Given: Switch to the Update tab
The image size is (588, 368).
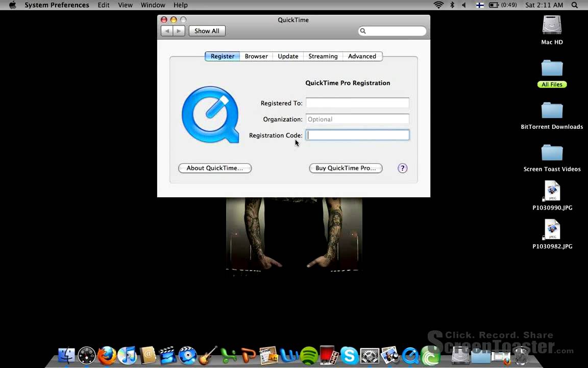Looking at the screenshot, I should 288,56.
